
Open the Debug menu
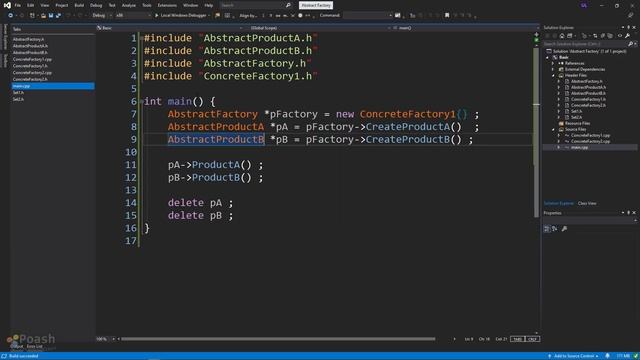96,5
